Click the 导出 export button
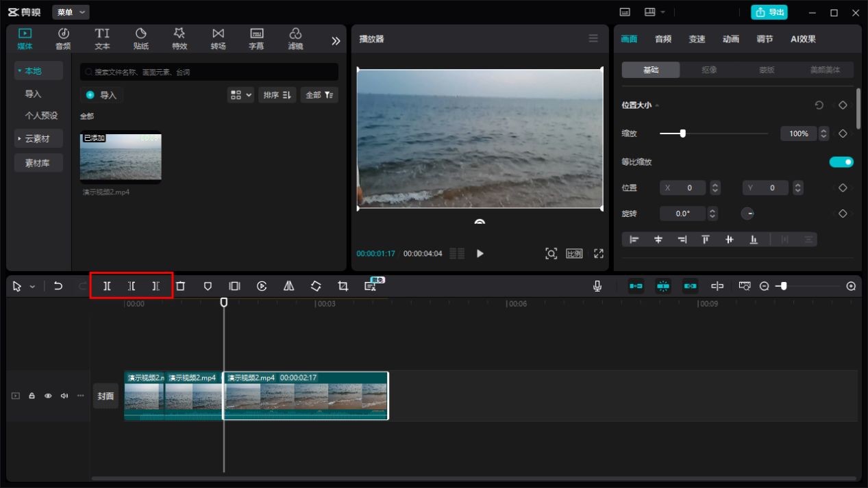868x488 pixels. tap(769, 12)
